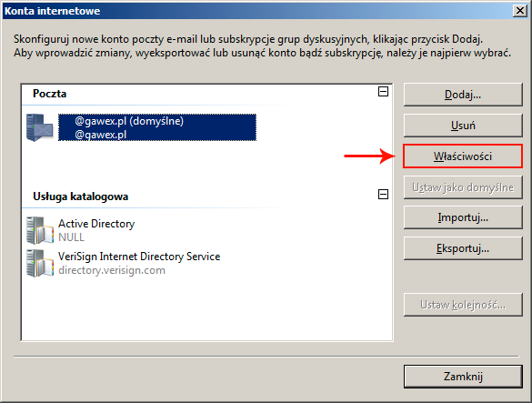
Task: Click the Active Directory server icon
Action: tap(40, 230)
